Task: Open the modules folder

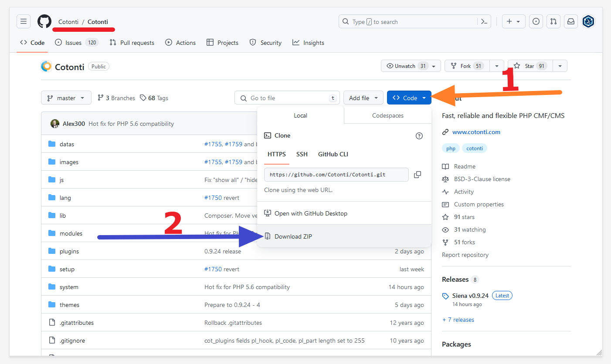Action: coord(71,233)
